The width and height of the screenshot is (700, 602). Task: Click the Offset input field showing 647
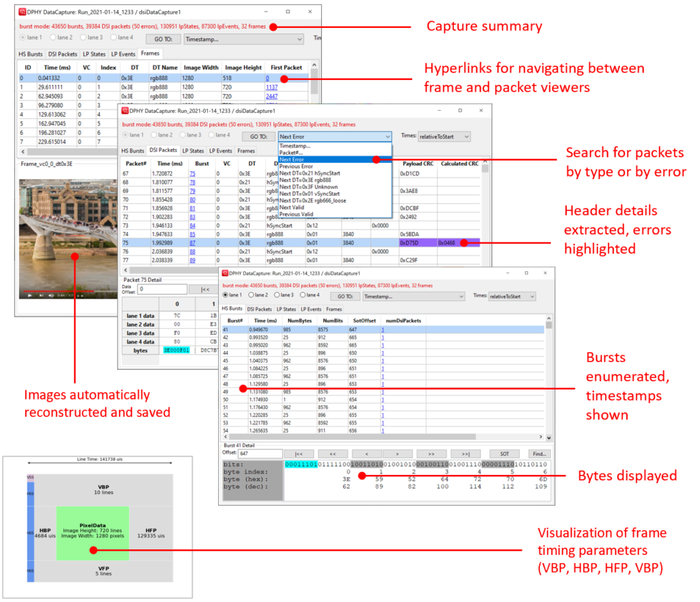pyautogui.click(x=260, y=453)
